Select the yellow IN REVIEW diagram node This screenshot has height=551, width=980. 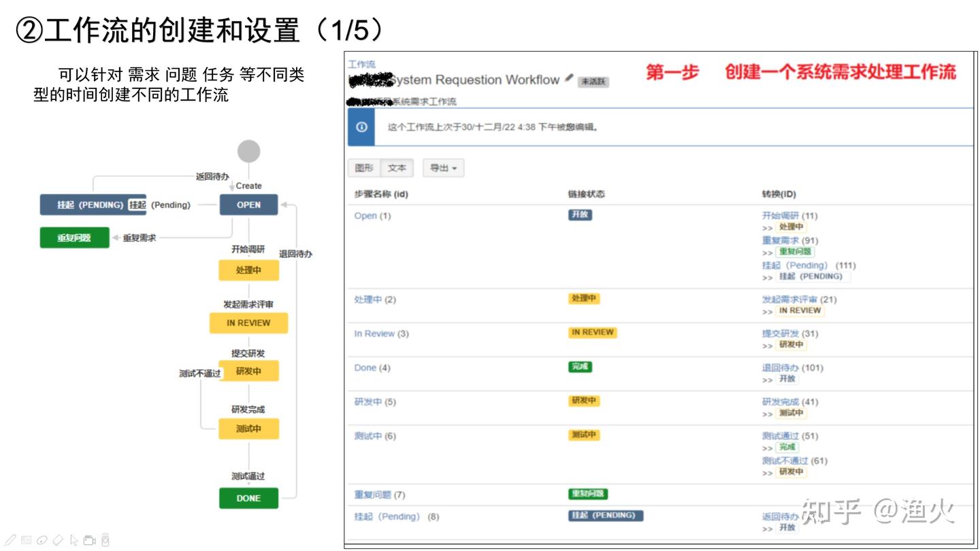248,323
